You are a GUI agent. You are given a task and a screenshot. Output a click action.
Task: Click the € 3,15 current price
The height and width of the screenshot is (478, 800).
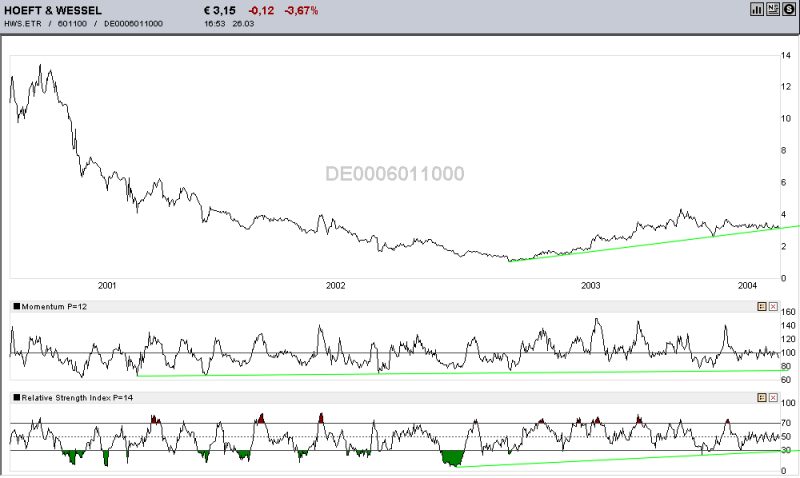[219, 10]
